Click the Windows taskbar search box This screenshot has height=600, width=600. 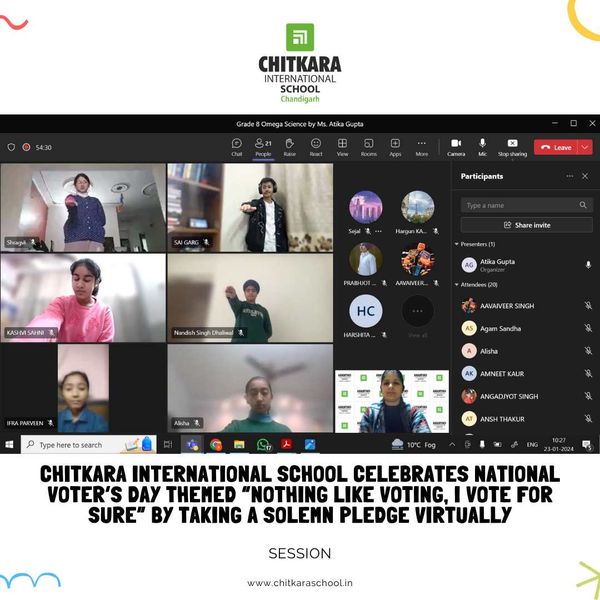[x=88, y=445]
